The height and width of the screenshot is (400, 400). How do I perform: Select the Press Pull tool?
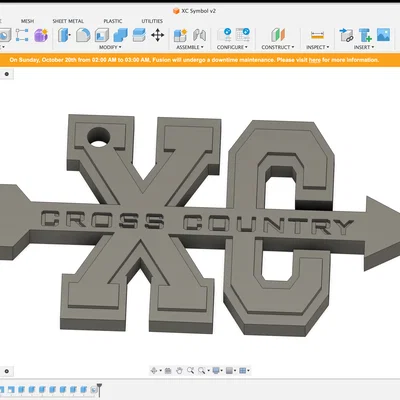[64, 35]
